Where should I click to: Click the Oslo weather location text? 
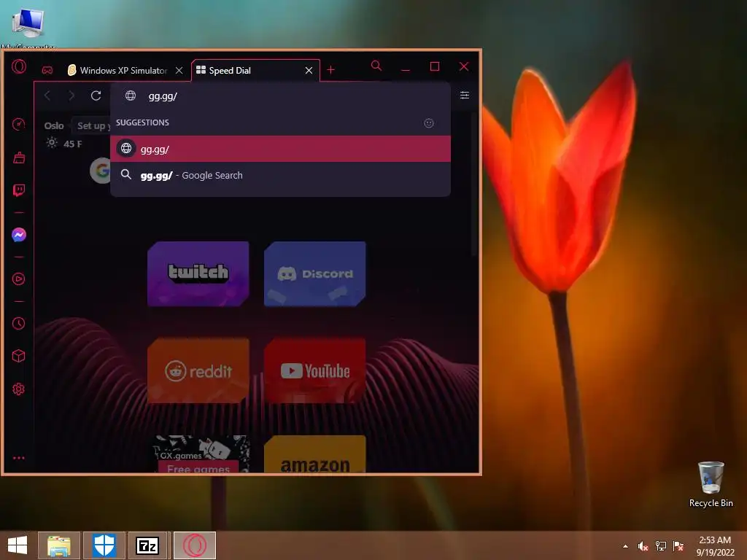pos(54,125)
